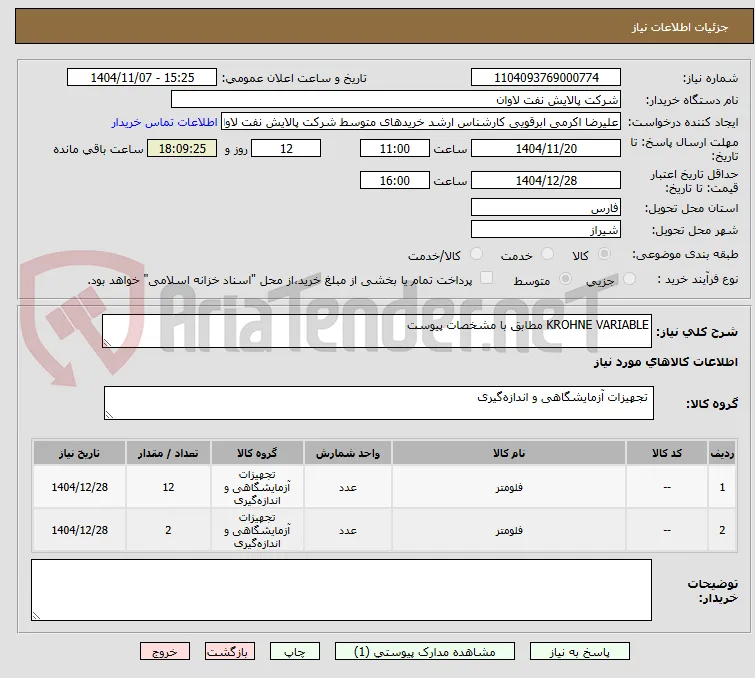Click the نام کالا column header
The width and height of the screenshot is (755, 678).
click(509, 453)
